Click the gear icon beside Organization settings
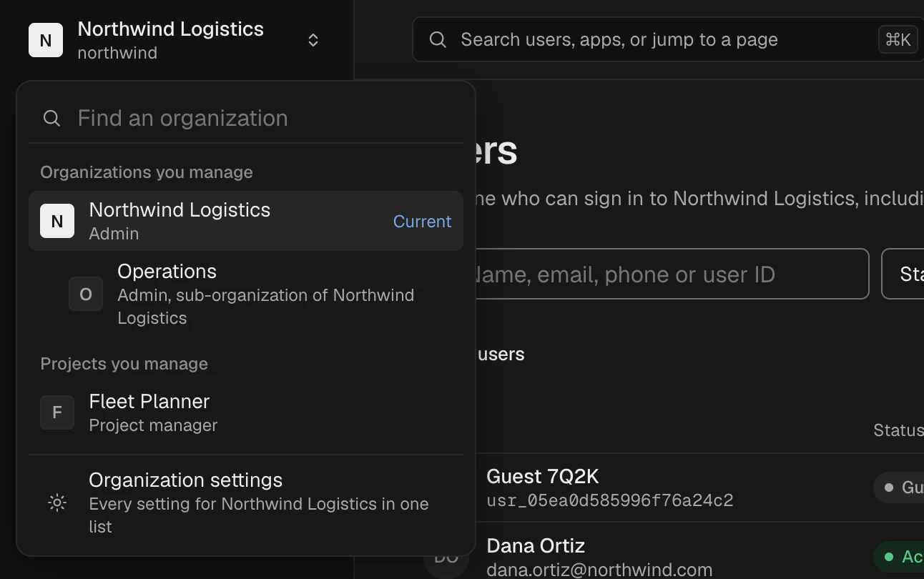Image resolution: width=924 pixels, height=579 pixels. (57, 503)
